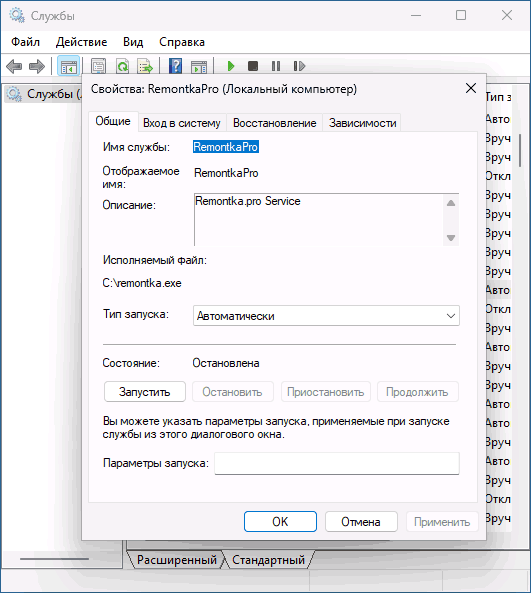Click the Тип з column header in services list

tap(498, 97)
